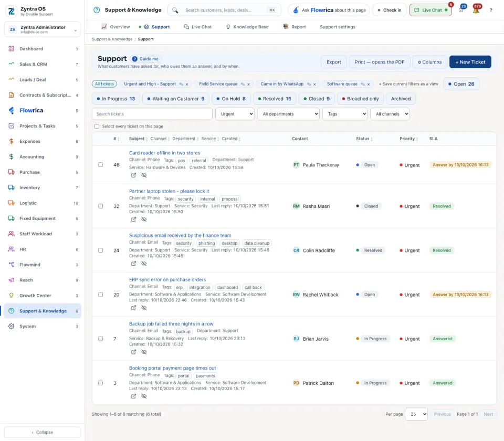This screenshot has width=504, height=441.
Task: Select the checkbox for ticket 24
Action: pyautogui.click(x=101, y=250)
